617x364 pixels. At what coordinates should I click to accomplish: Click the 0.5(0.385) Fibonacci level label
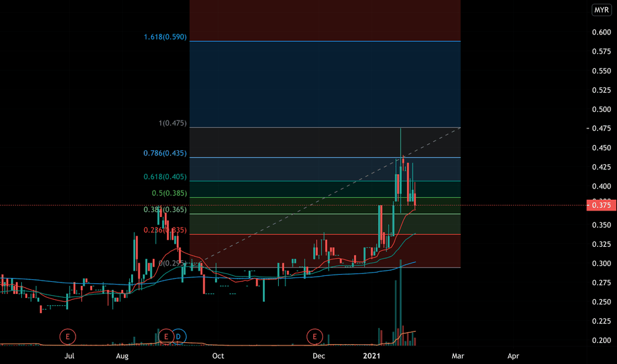coord(169,193)
